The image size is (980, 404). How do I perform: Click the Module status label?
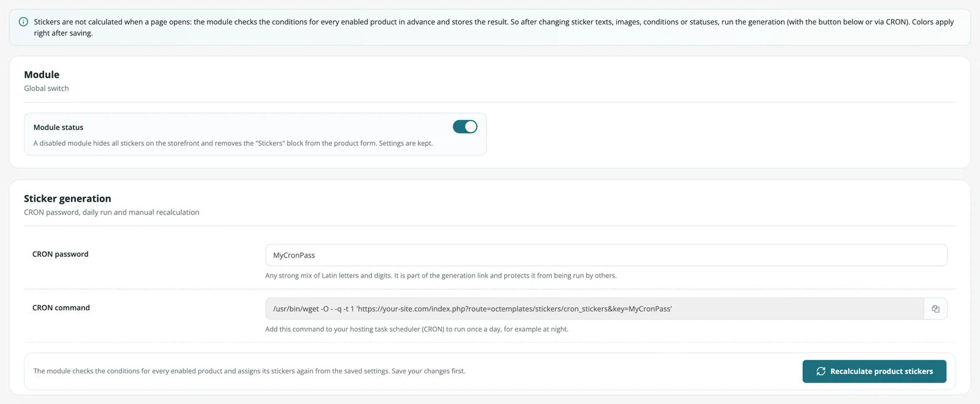(x=58, y=128)
